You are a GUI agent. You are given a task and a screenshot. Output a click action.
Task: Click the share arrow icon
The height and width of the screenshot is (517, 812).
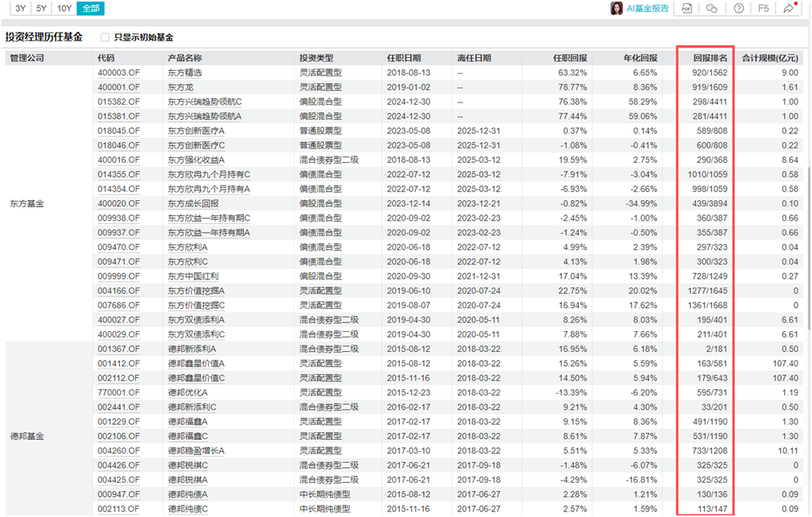tap(788, 8)
